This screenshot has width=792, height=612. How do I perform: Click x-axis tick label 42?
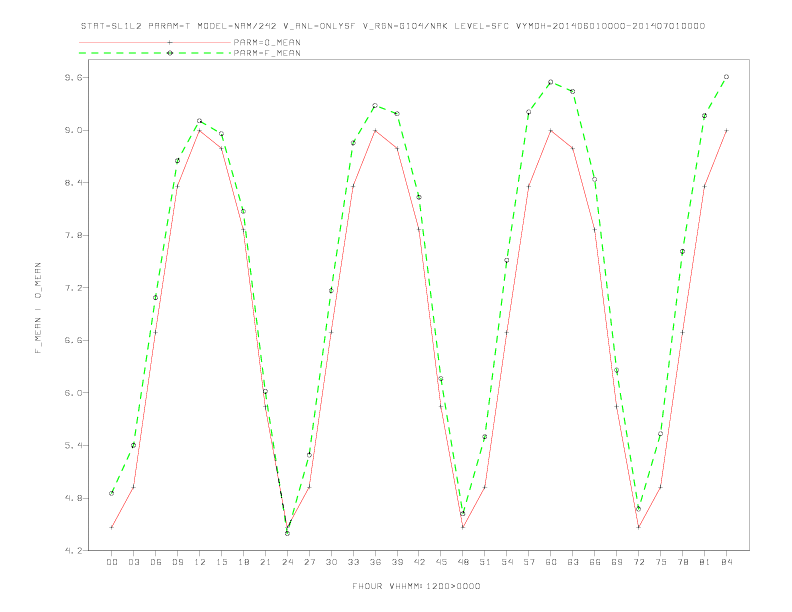click(x=419, y=562)
